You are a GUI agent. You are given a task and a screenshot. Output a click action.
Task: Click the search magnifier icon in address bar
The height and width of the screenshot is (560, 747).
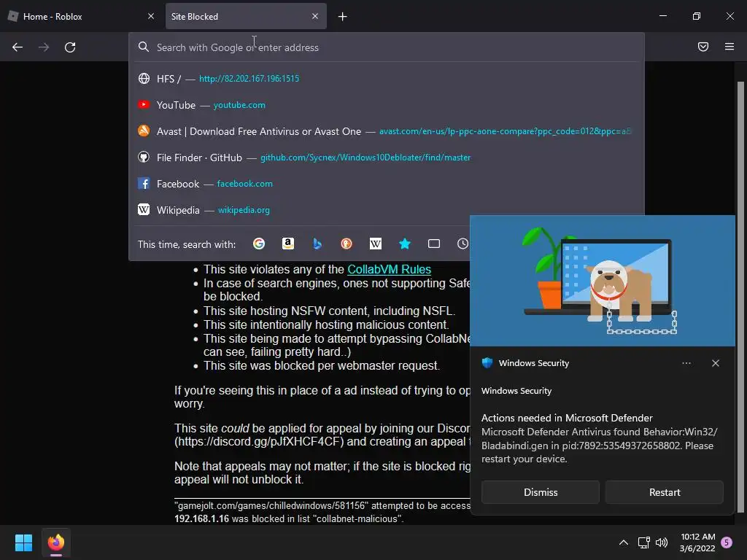pyautogui.click(x=144, y=47)
